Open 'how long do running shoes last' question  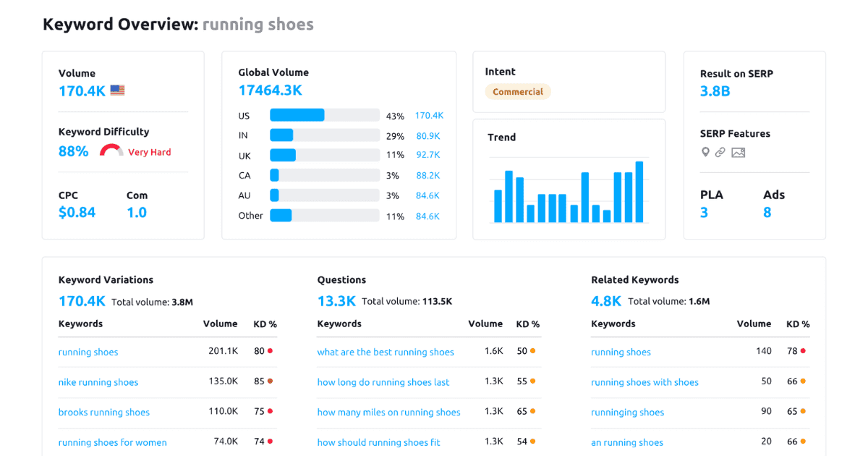pos(383,382)
